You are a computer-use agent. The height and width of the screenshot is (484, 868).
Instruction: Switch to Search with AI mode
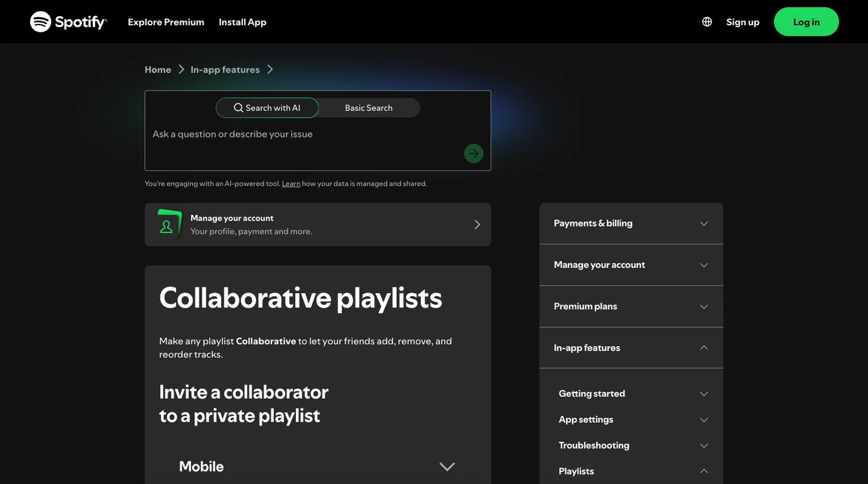coord(267,108)
